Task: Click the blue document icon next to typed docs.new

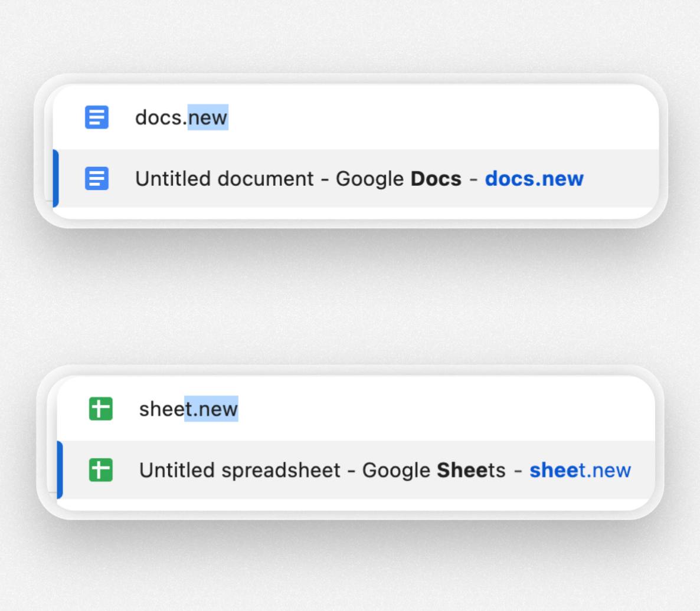Action: 96,117
